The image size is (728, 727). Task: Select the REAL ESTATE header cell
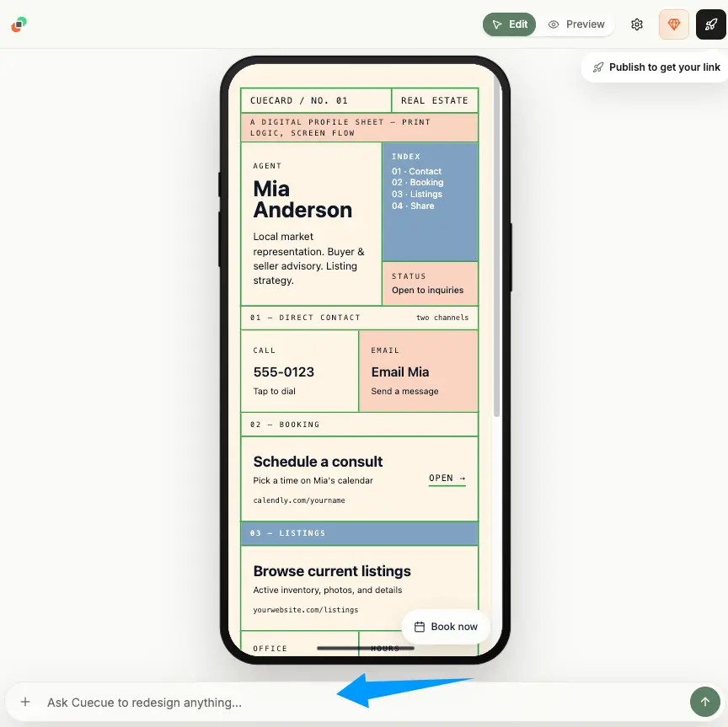coord(435,100)
